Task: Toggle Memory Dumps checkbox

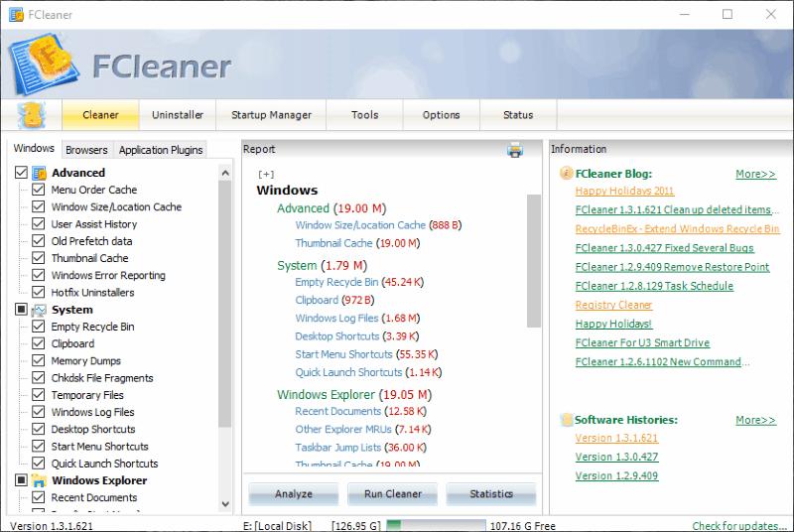Action: tap(38, 360)
